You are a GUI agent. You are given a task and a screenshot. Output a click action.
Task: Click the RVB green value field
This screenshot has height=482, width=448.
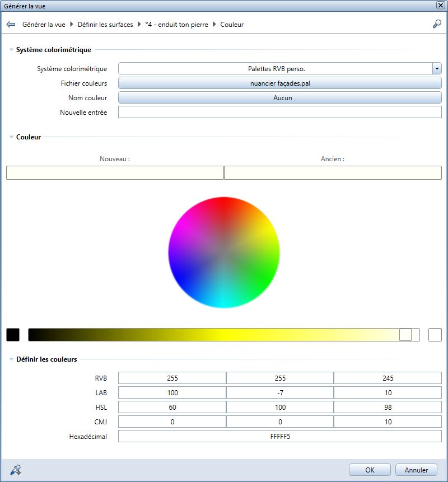[280, 378]
